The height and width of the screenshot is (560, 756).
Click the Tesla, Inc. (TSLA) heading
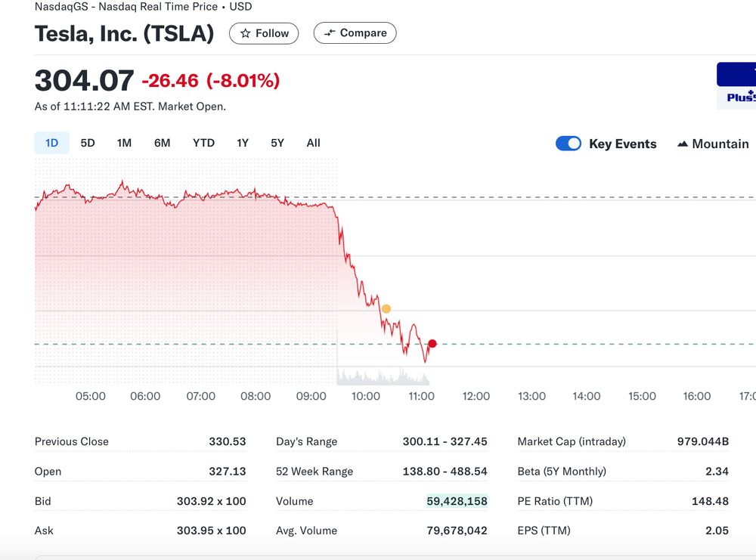coord(125,33)
